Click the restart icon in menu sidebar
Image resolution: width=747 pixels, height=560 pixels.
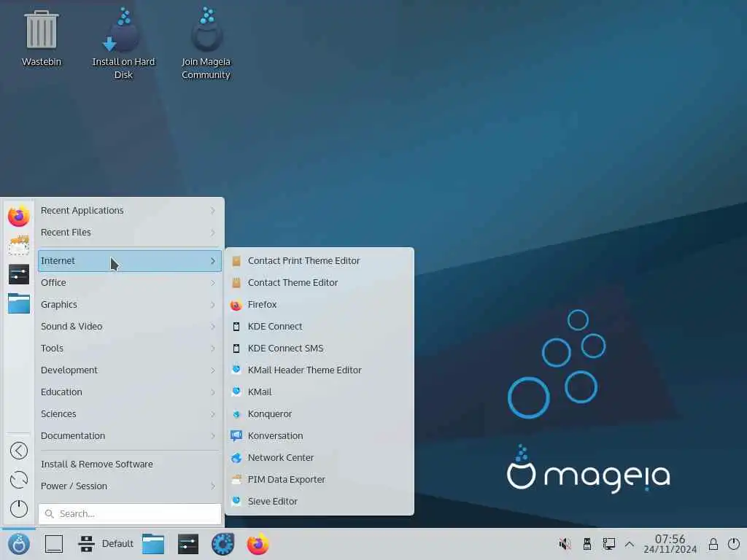coord(18,480)
